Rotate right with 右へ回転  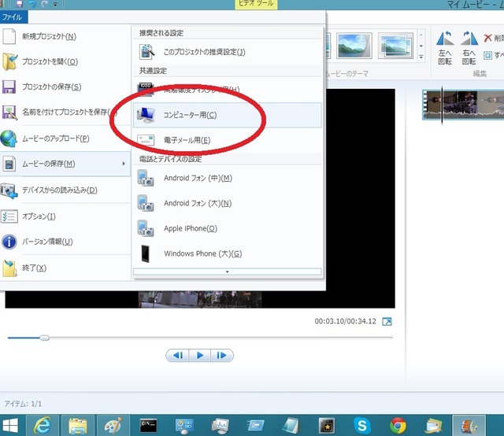tap(469, 48)
